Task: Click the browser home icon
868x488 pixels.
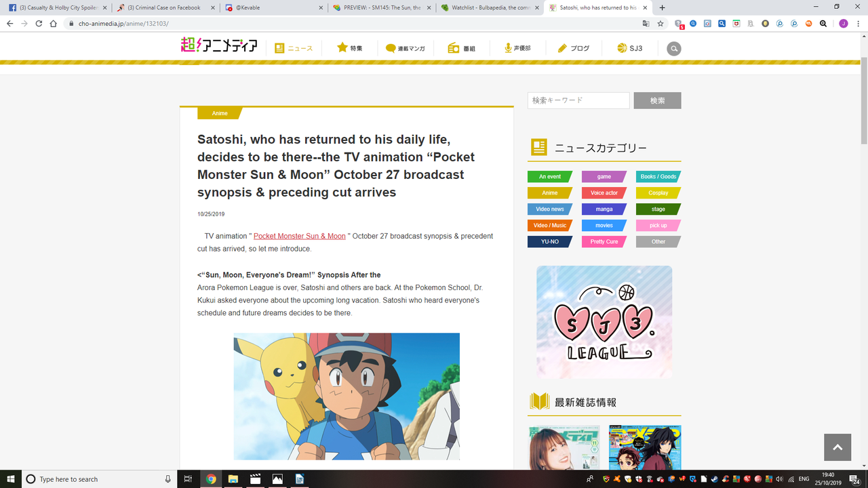Action: 54,23
